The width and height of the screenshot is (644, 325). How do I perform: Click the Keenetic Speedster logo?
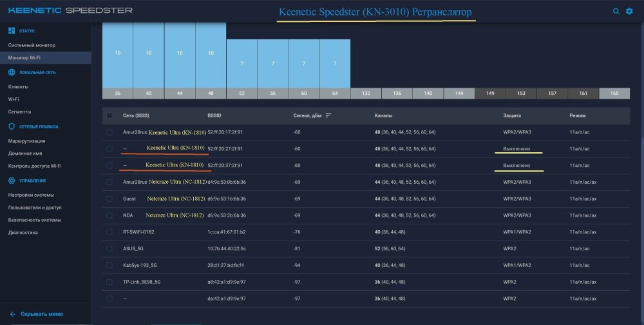(70, 11)
